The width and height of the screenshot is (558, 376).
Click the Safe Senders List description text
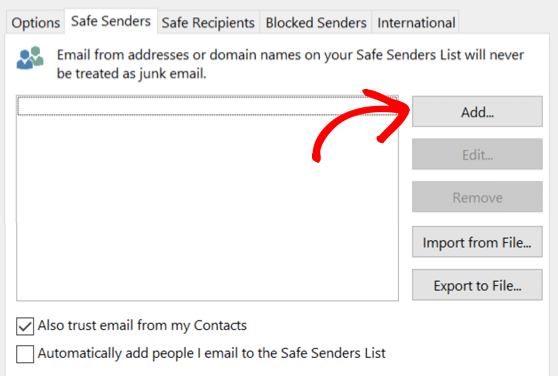coord(290,64)
